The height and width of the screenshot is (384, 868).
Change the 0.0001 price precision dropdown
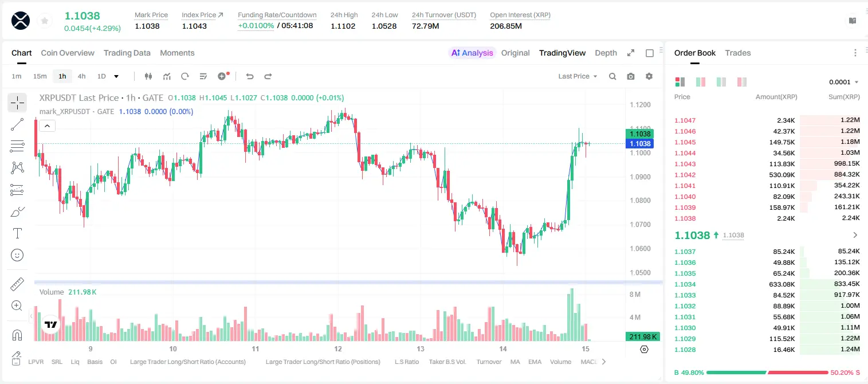pos(844,82)
